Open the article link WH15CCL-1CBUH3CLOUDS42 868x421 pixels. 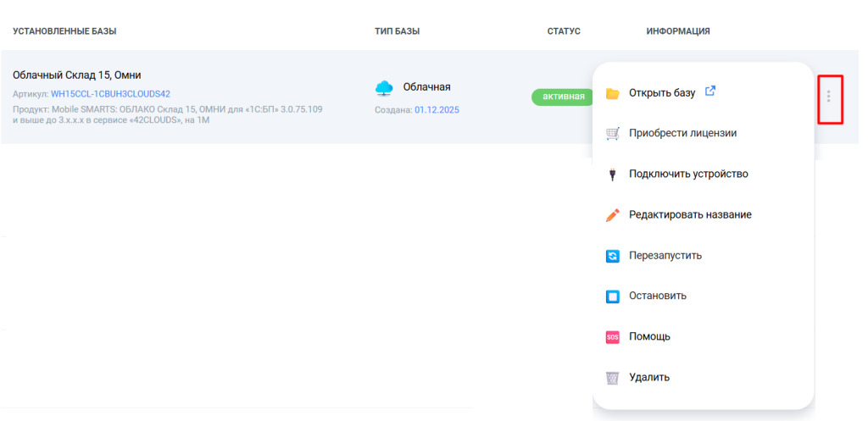(110, 94)
